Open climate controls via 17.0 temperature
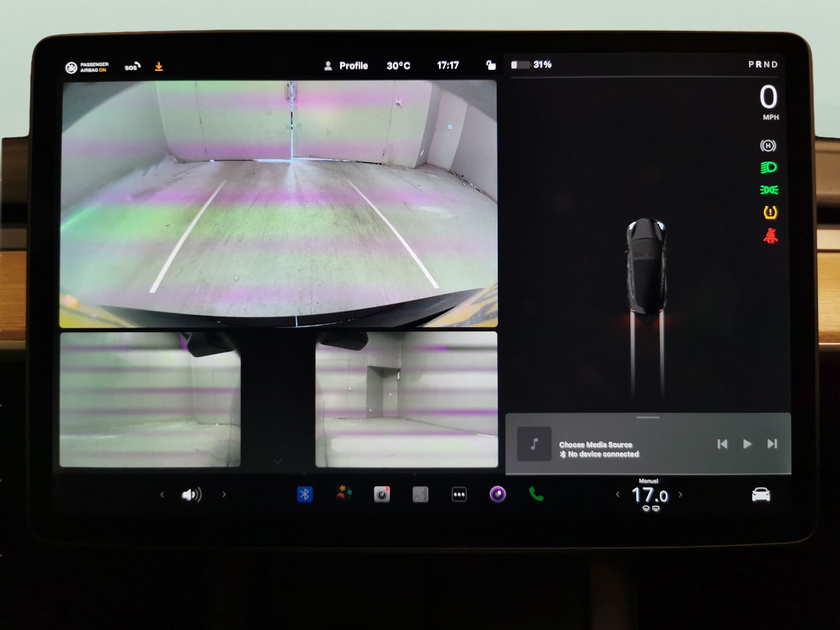 pyautogui.click(x=650, y=495)
